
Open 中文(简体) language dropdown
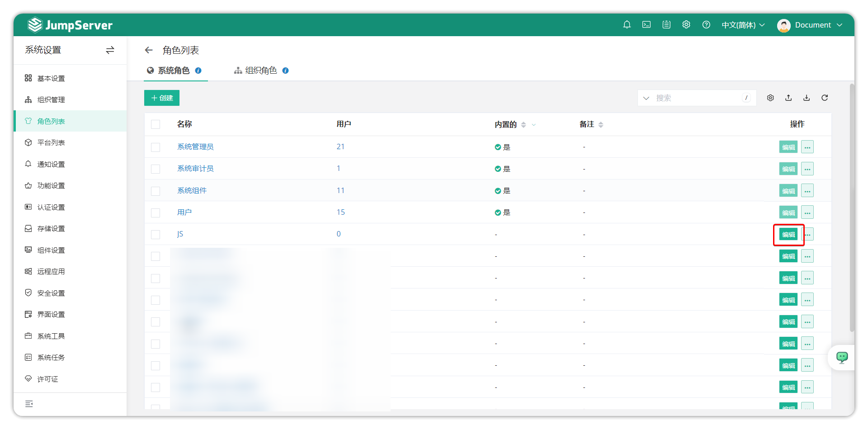coord(743,25)
